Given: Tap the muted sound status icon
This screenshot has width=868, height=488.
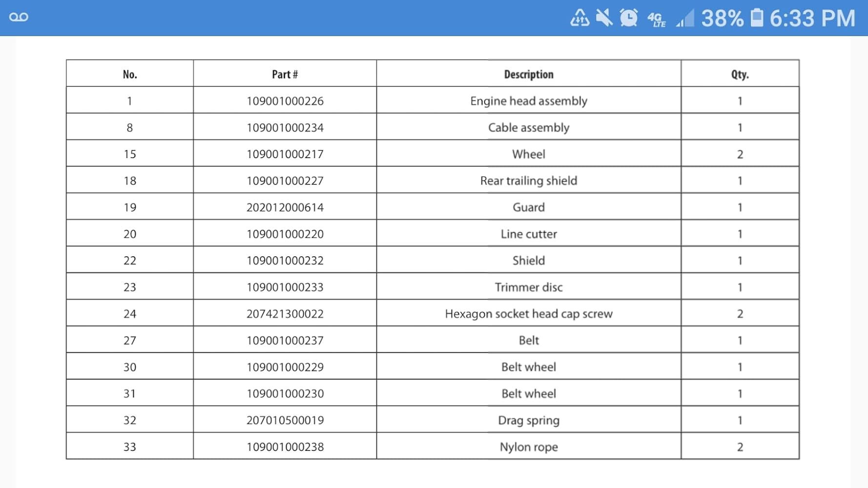Looking at the screenshot, I should [604, 18].
